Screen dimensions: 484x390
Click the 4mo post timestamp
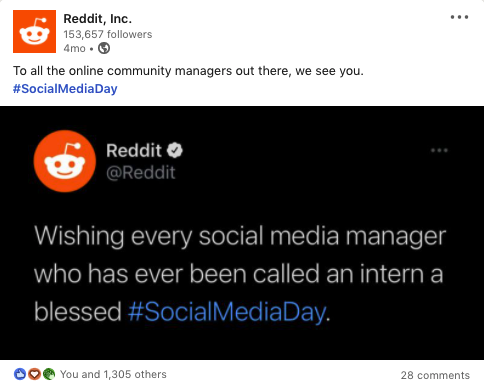coord(74,48)
